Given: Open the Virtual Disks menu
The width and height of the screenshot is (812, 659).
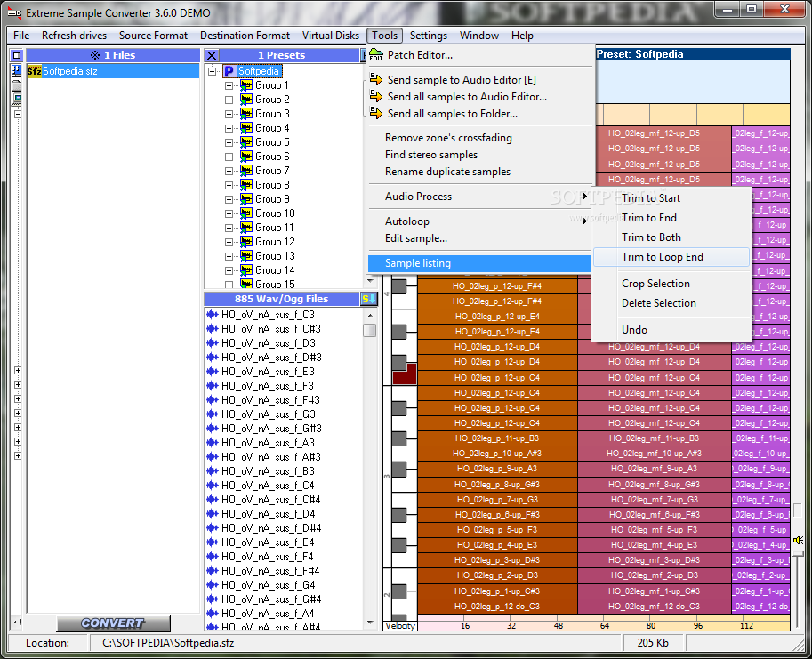Looking at the screenshot, I should point(330,36).
